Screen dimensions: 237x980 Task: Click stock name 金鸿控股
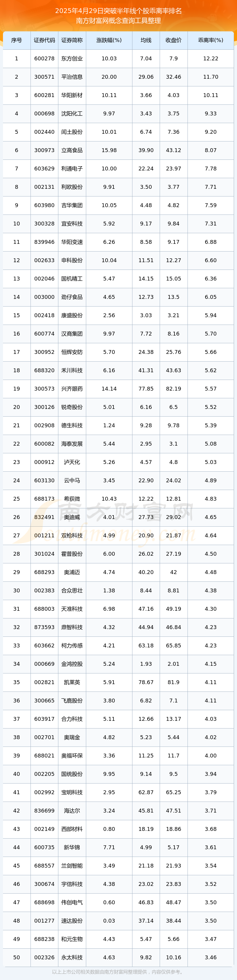[x=72, y=664]
